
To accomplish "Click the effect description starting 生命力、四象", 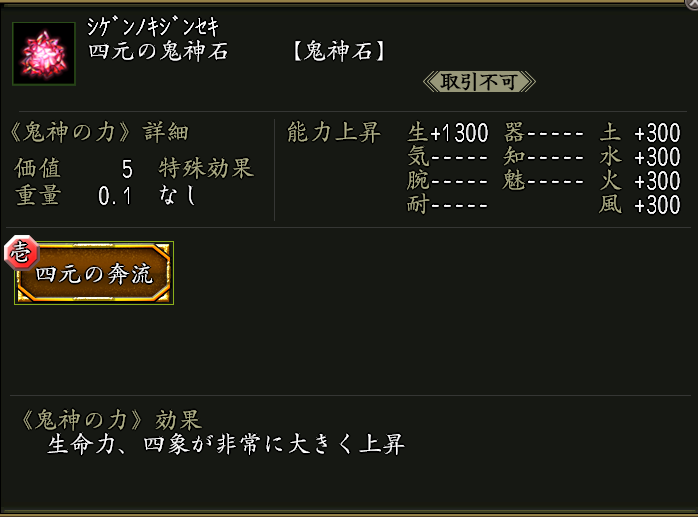I will click(225, 445).
